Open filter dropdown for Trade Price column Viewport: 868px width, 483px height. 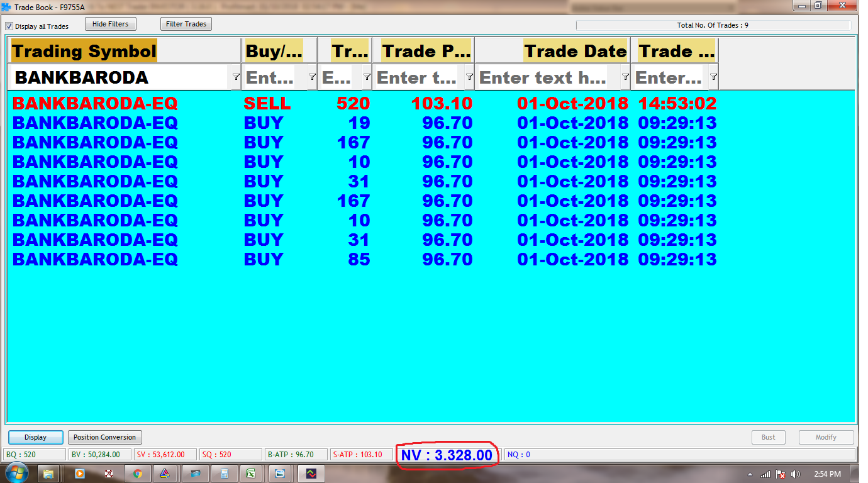tap(469, 77)
